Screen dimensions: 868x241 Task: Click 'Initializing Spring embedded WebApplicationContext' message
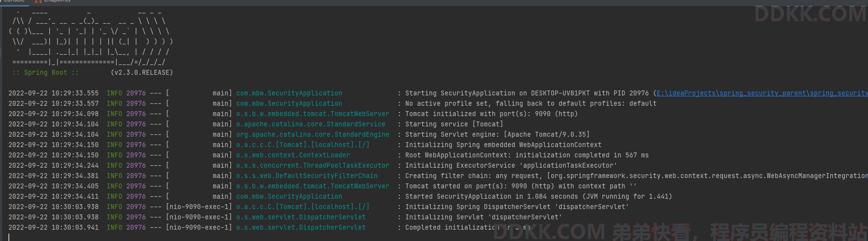click(x=503, y=145)
